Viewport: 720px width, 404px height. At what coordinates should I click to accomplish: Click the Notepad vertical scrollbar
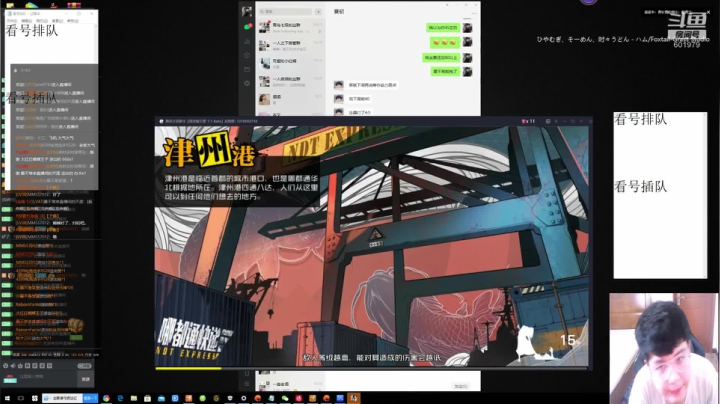point(96,44)
